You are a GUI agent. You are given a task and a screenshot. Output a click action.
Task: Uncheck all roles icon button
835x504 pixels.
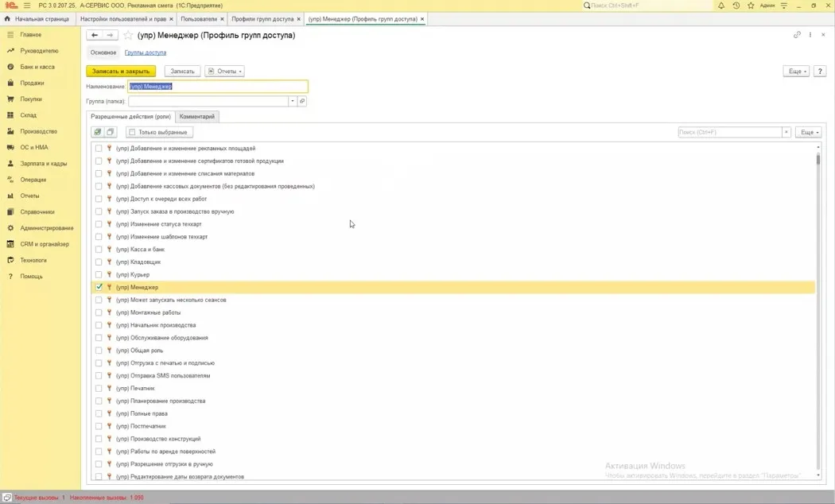tap(111, 132)
